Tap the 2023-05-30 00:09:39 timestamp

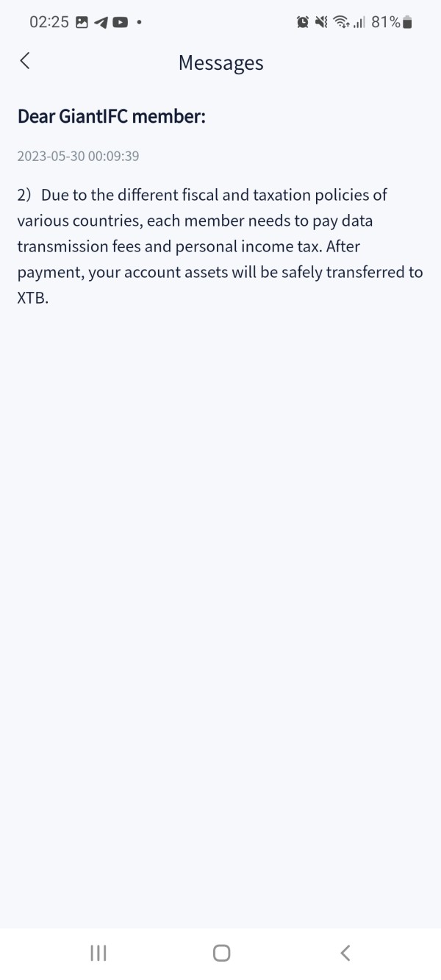tap(78, 156)
